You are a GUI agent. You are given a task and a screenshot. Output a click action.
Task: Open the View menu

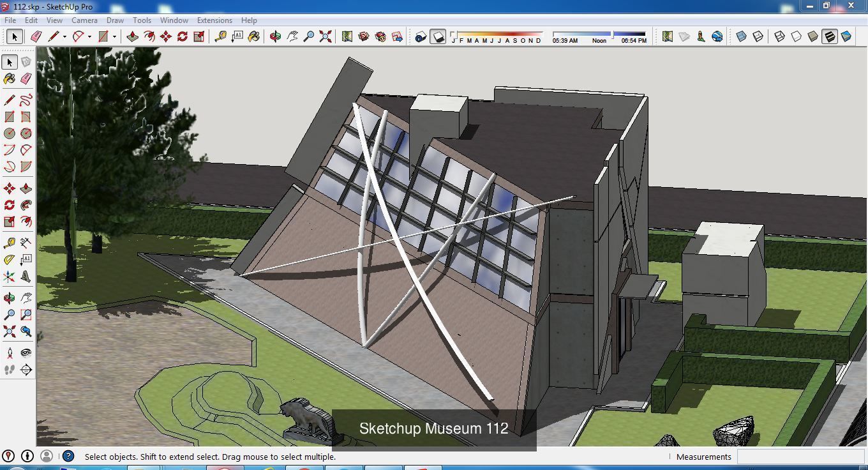pos(54,20)
